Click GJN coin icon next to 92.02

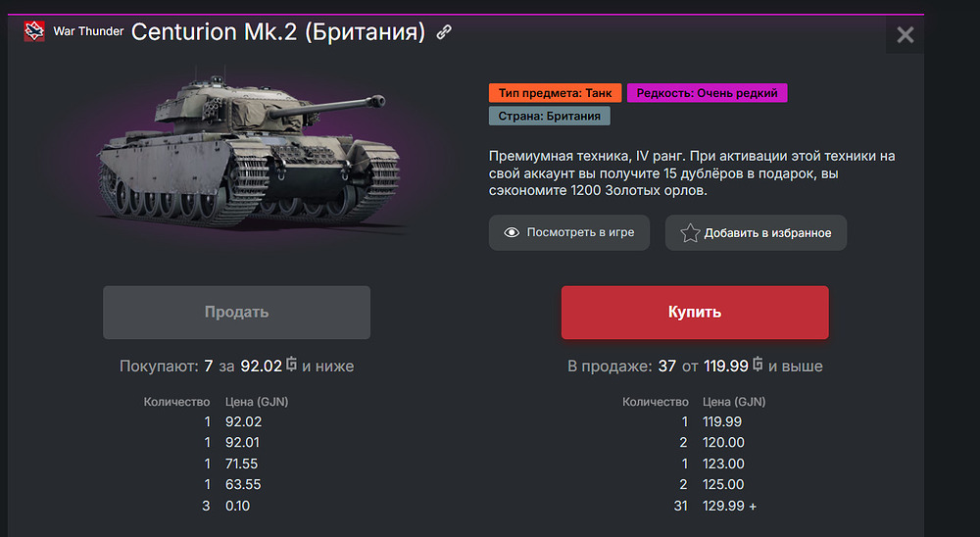pyautogui.click(x=291, y=365)
